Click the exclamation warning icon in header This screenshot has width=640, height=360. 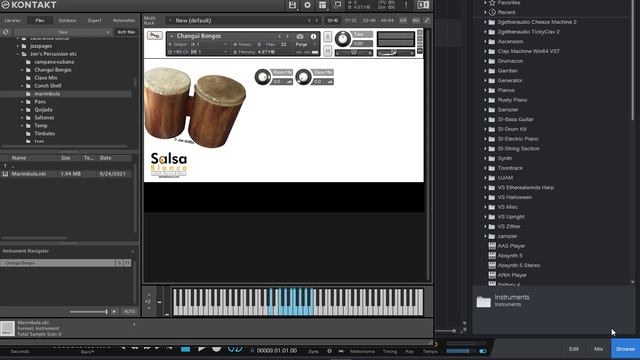coord(406,5)
